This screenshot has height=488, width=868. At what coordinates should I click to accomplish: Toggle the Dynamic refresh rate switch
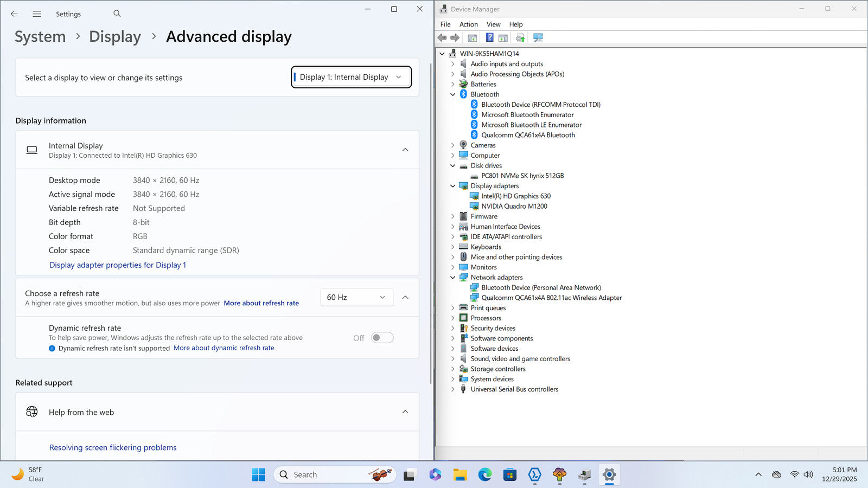[x=382, y=338]
